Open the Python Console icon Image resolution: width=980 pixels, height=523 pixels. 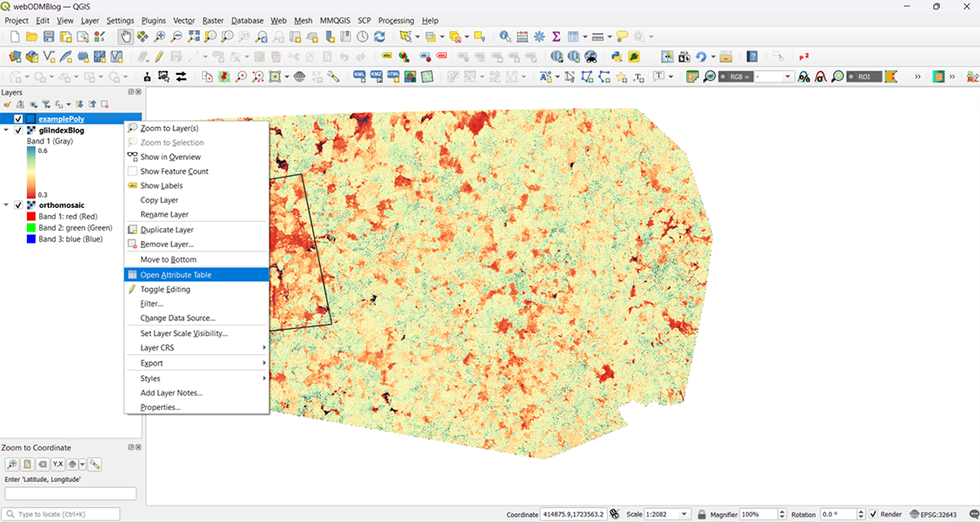[617, 57]
